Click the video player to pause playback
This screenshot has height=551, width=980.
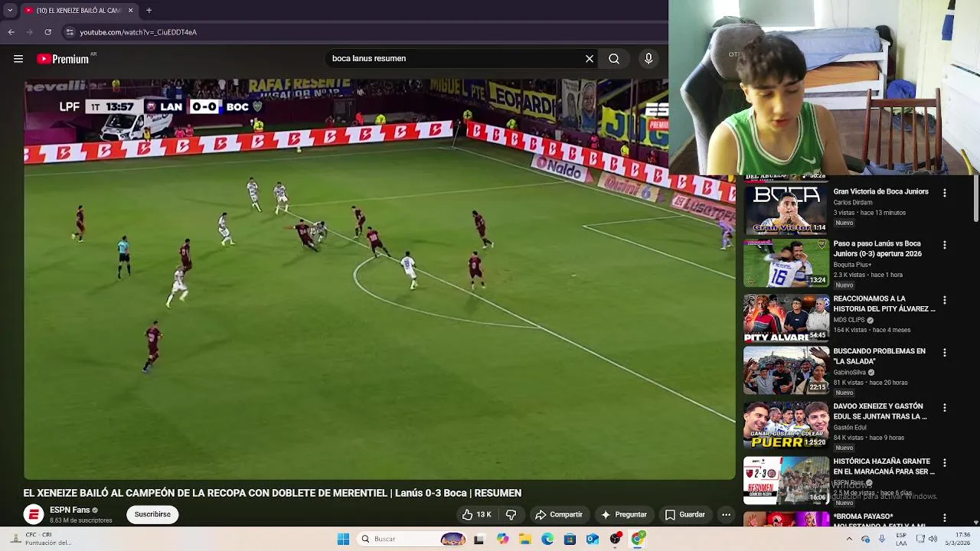coord(379,279)
